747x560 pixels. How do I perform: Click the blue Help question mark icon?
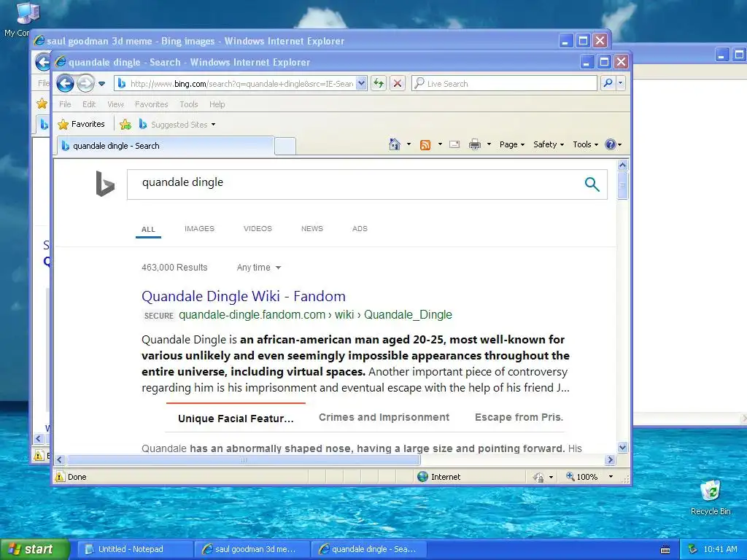(611, 144)
